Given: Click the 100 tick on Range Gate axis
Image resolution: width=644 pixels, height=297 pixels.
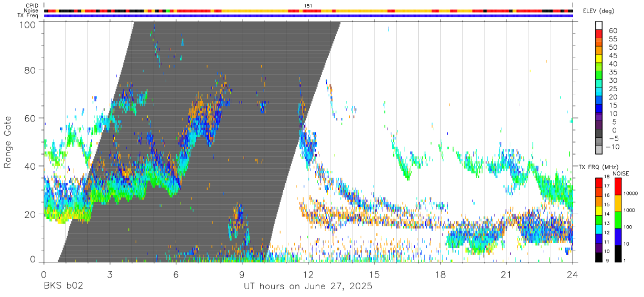Looking at the screenshot, I should pos(28,25).
